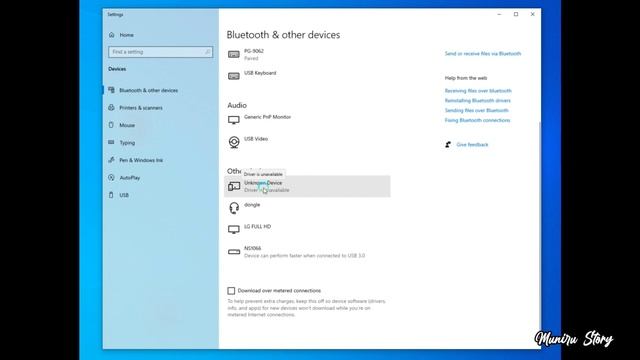Select the Generic PnP Monitor name
Viewport: 640px width, 360px height.
[x=267, y=117]
